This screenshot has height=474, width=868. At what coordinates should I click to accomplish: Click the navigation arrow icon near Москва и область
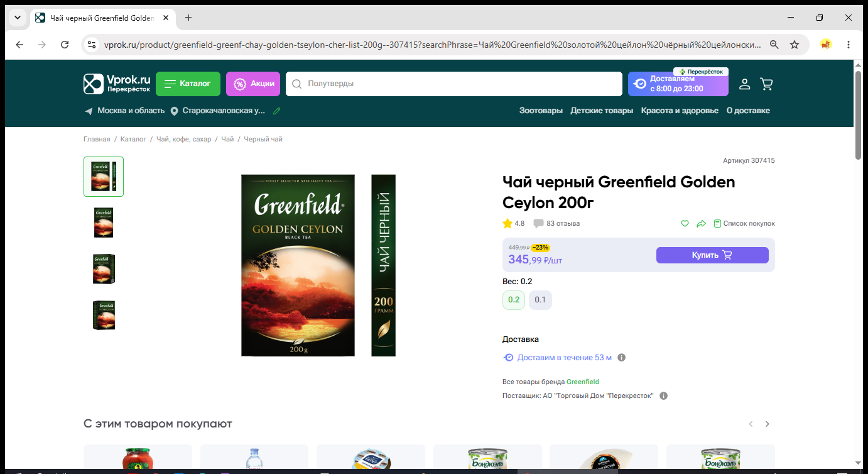(89, 111)
